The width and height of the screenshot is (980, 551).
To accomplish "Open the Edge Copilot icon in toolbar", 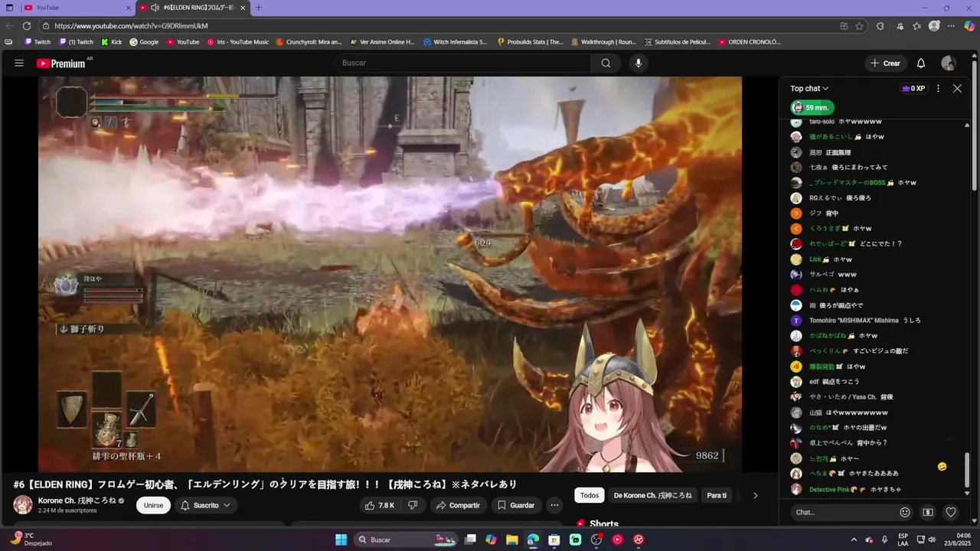I will (x=969, y=25).
